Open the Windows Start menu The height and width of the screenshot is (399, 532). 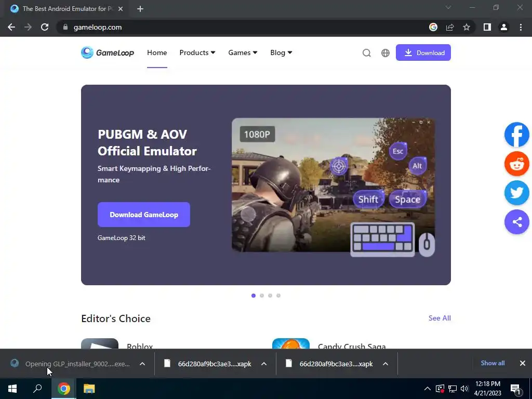coord(12,389)
